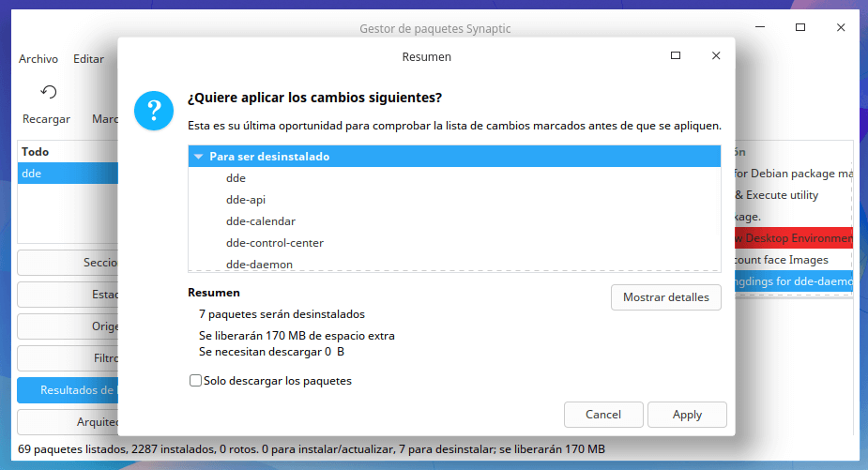Click the Apply button
Screen dimensions: 868x470
click(x=687, y=415)
